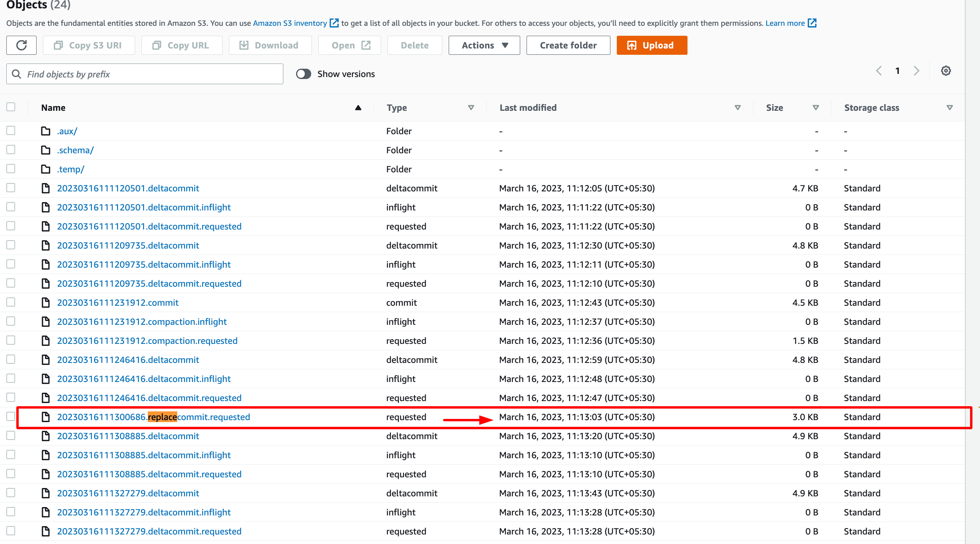Click the Name column sort header
The image size is (980, 544).
tap(54, 108)
